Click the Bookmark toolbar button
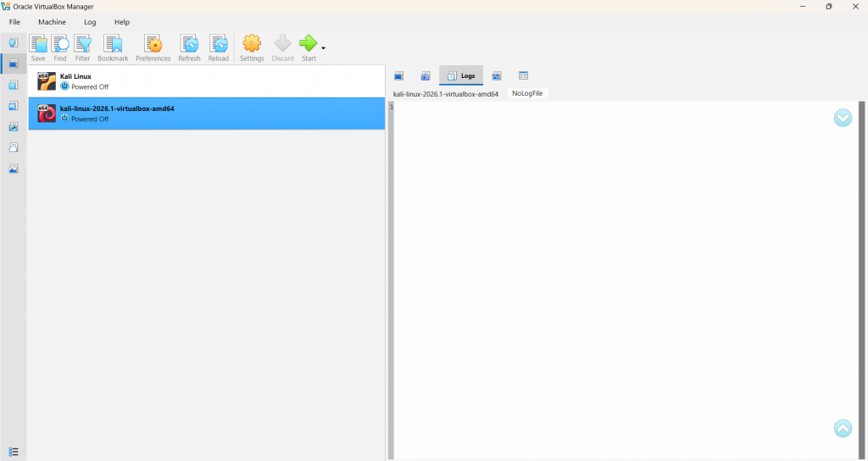 pyautogui.click(x=113, y=48)
